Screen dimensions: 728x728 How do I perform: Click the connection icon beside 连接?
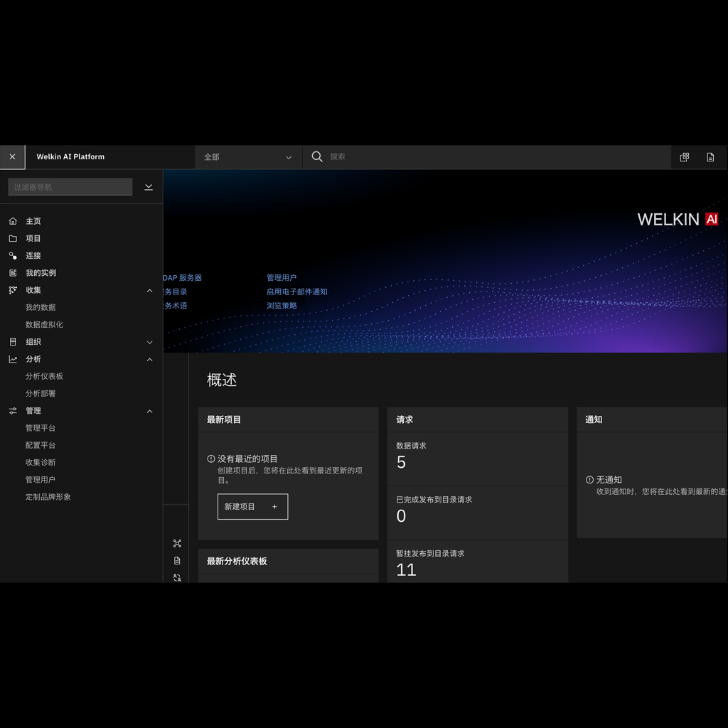tap(13, 255)
